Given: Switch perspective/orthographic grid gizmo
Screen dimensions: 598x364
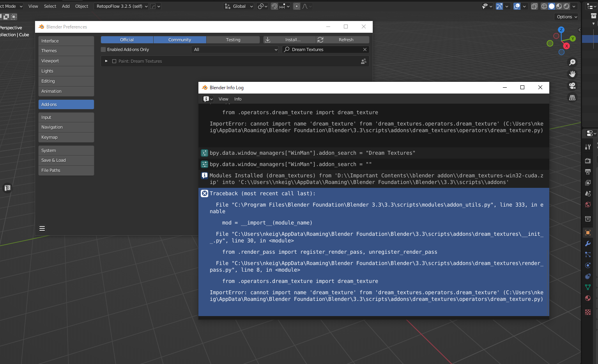Looking at the screenshot, I should click(x=572, y=98).
